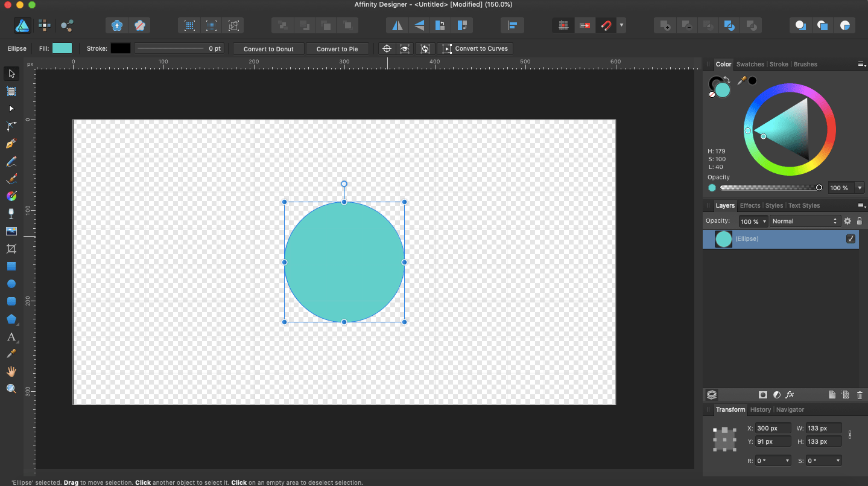This screenshot has width=868, height=486.
Task: Select the Fill gradient tool
Action: (x=11, y=196)
